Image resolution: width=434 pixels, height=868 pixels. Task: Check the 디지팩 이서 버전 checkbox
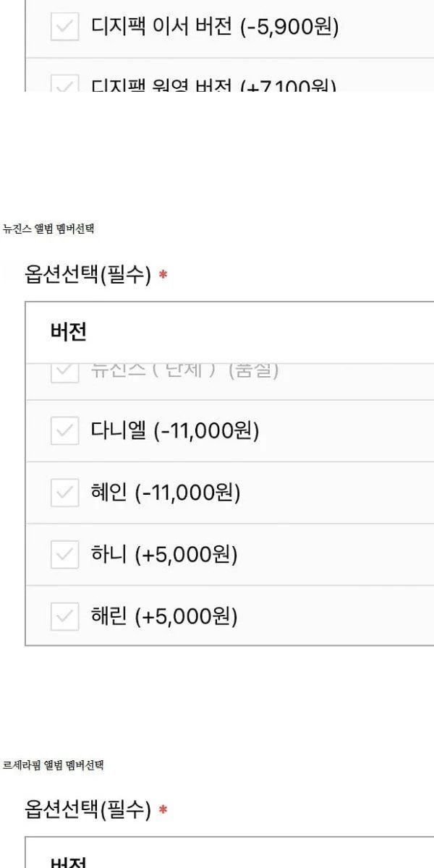tap(64, 27)
